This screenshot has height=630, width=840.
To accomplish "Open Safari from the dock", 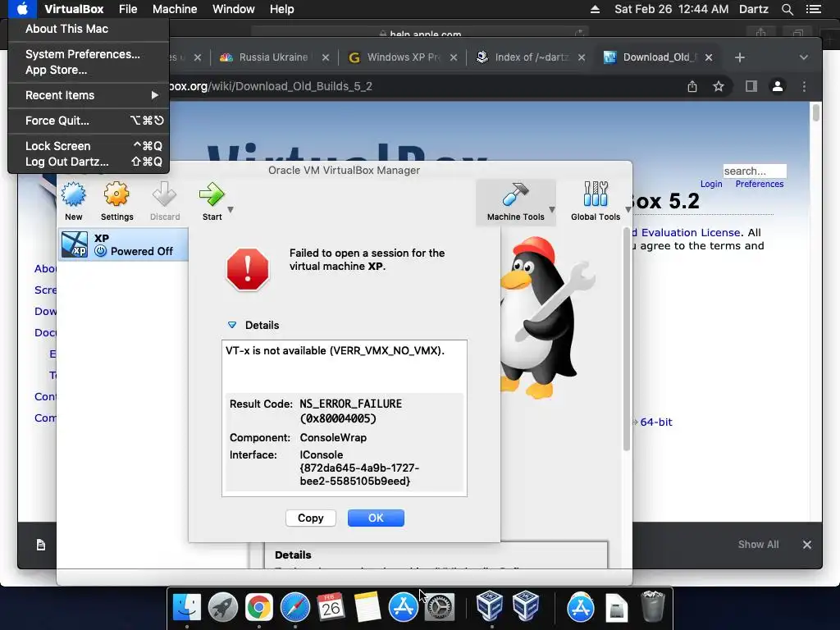I will (x=295, y=607).
